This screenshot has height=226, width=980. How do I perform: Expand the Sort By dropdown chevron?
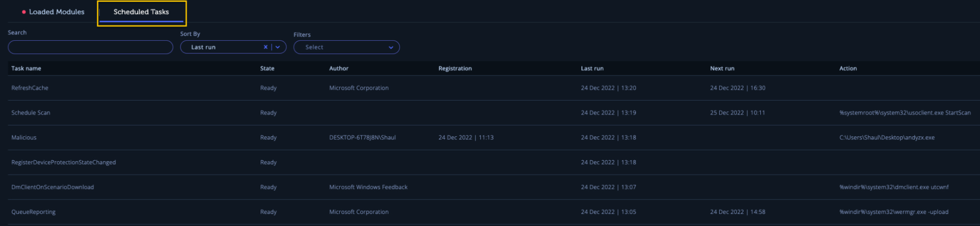(278, 47)
